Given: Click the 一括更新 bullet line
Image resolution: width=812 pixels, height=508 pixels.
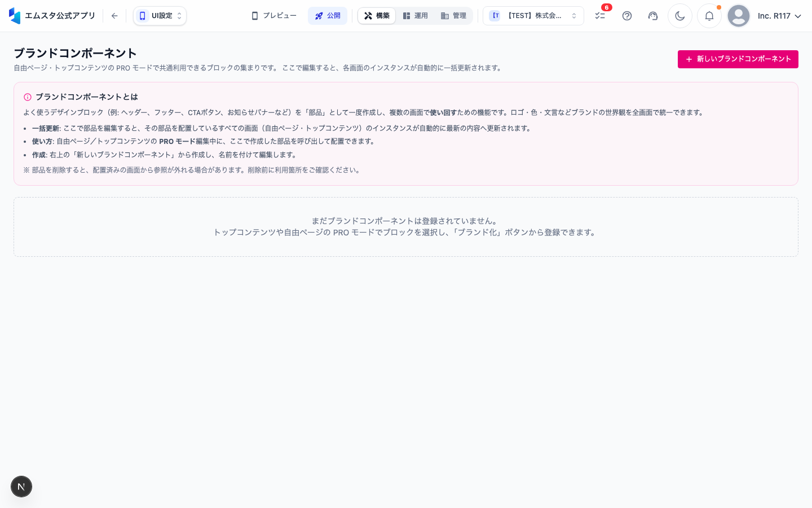Looking at the screenshot, I should click(x=282, y=128).
